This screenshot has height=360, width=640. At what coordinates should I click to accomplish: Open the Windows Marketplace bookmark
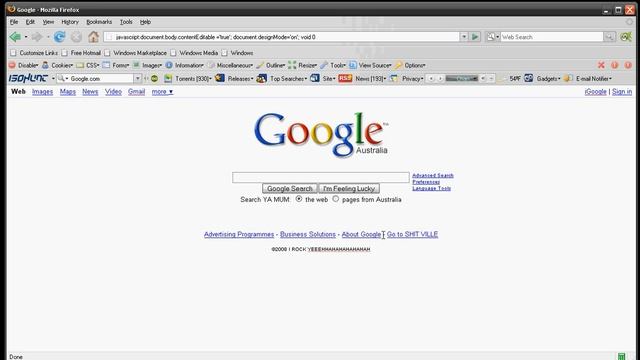[x=136, y=53]
